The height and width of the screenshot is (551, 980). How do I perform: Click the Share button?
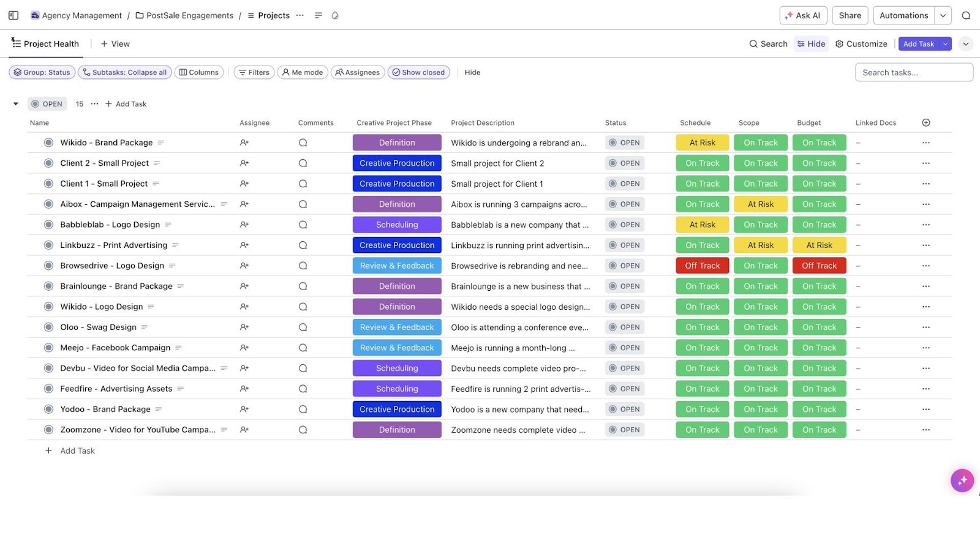[850, 15]
